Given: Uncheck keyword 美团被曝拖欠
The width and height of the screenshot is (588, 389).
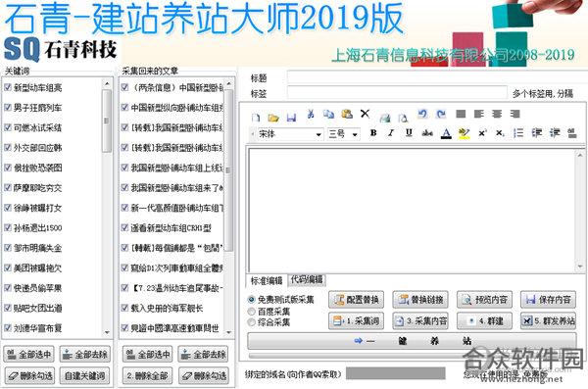Looking at the screenshot, I should pyautogui.click(x=8, y=267).
